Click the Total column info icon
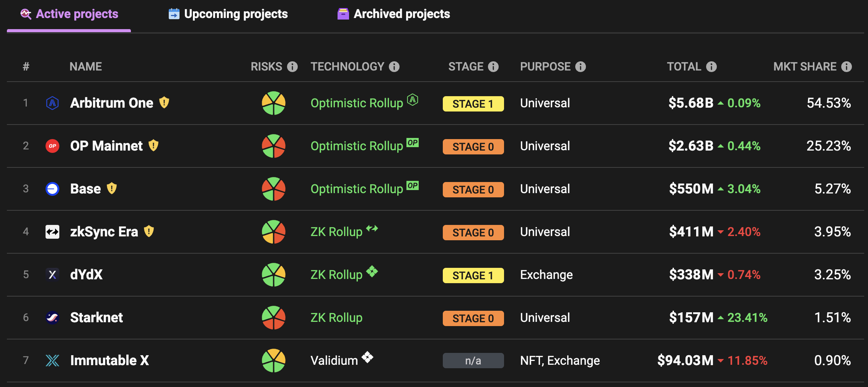 pos(711,67)
